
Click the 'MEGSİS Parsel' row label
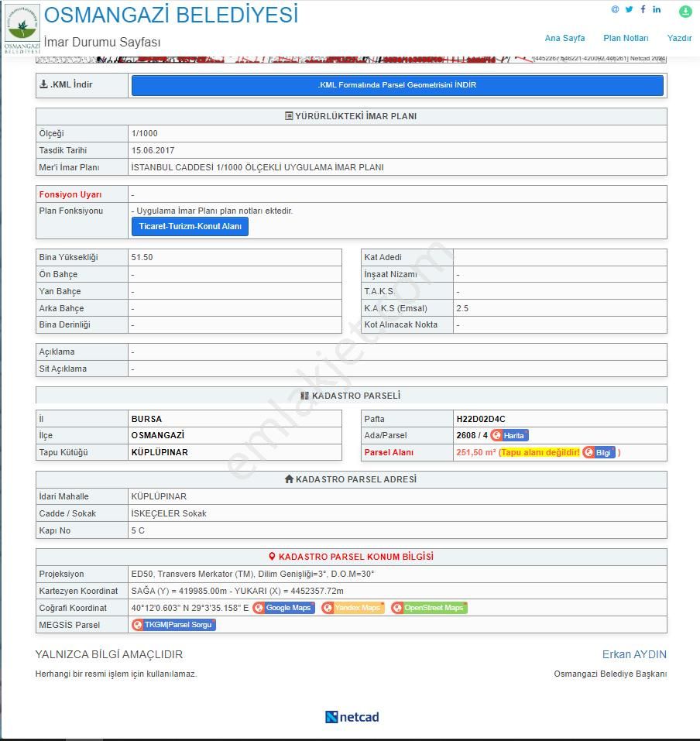point(70,625)
